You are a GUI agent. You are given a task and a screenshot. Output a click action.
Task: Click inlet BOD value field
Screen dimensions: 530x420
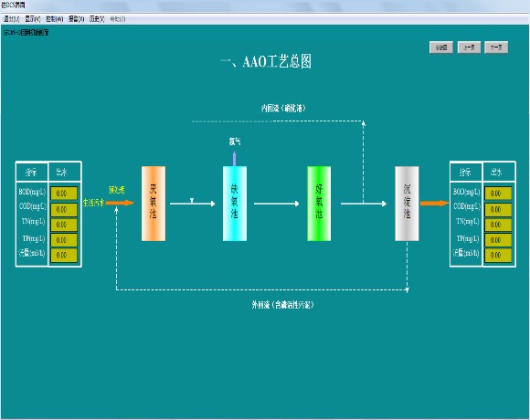[64, 194]
